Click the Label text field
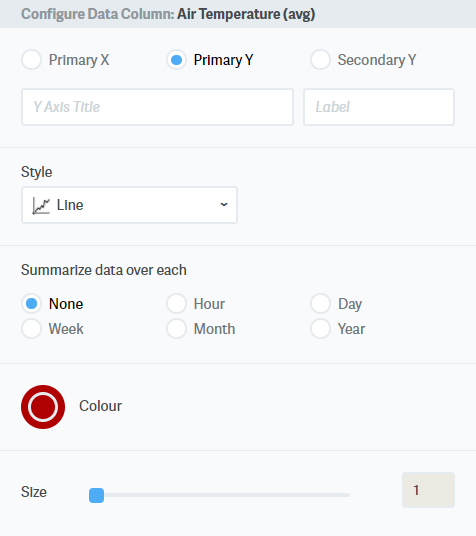This screenshot has height=536, width=476. [379, 107]
